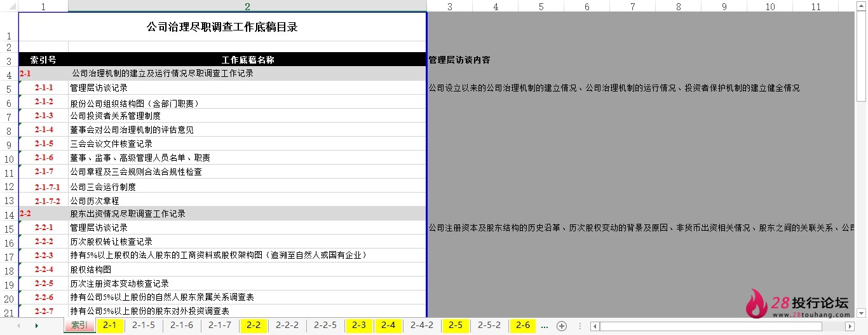Viewport: 868px width, 335px height.
Task: Click the vertical scrollbar down arrow
Action: 862,313
